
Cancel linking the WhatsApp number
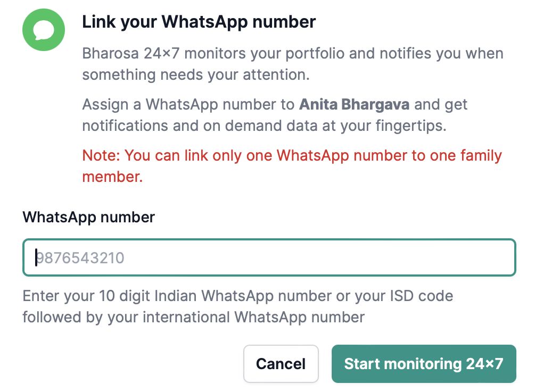(281, 364)
